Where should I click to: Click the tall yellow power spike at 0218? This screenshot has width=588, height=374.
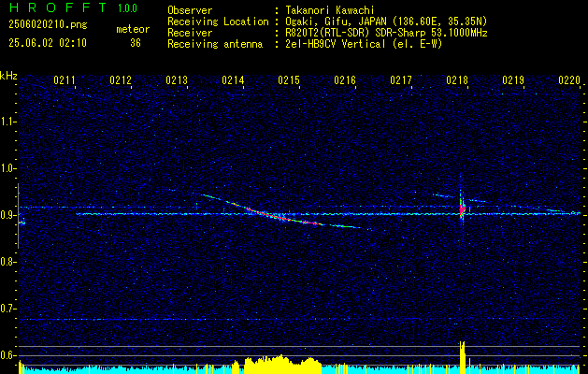point(463,357)
